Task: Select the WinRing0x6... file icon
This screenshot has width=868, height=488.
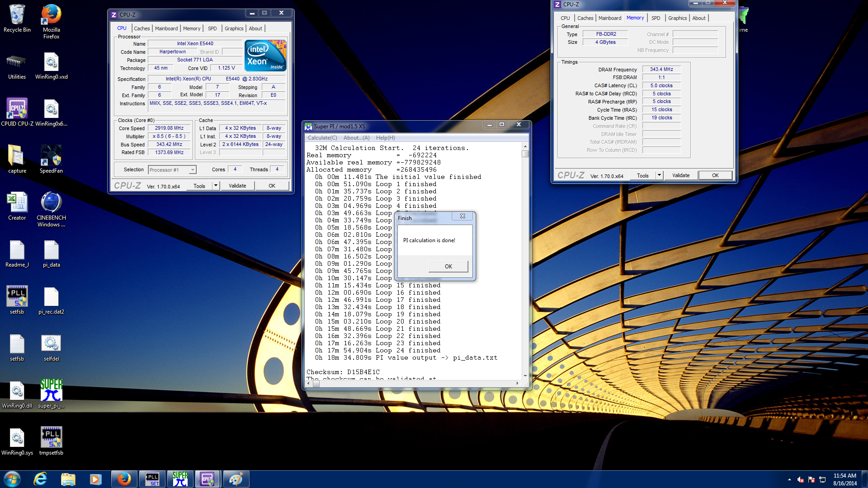Action: [x=51, y=113]
